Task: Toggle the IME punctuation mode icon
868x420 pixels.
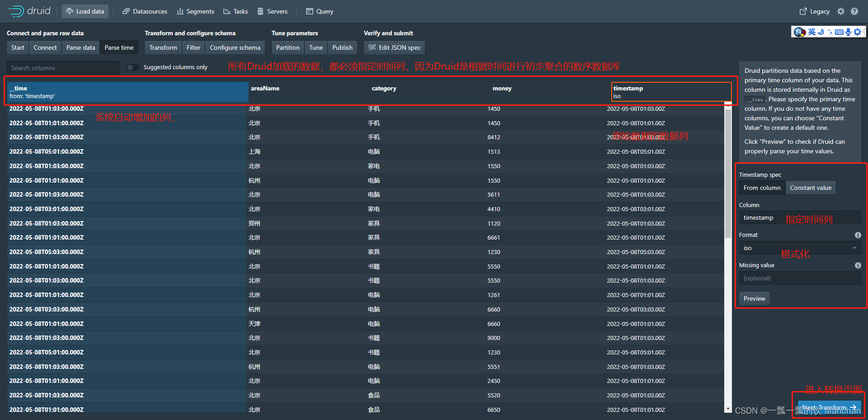Action: (830, 32)
